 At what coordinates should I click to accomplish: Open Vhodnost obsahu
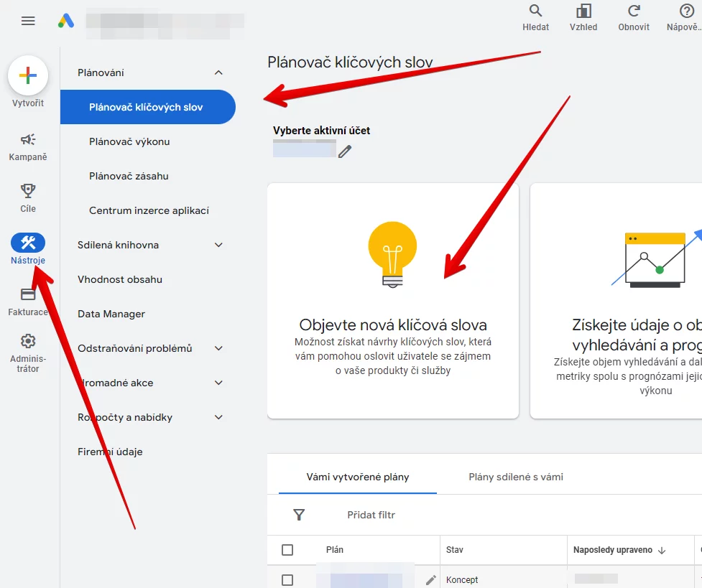click(x=119, y=279)
